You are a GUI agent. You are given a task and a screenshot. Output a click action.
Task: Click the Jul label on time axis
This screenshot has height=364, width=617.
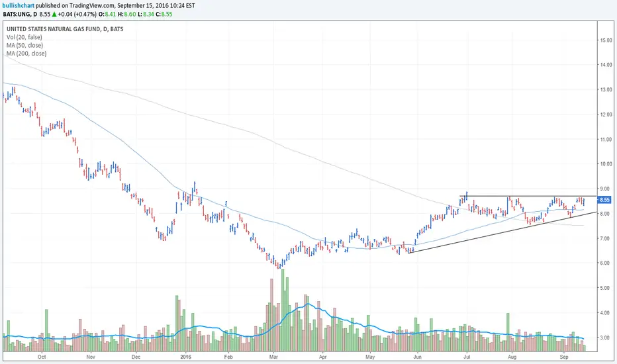467,357
